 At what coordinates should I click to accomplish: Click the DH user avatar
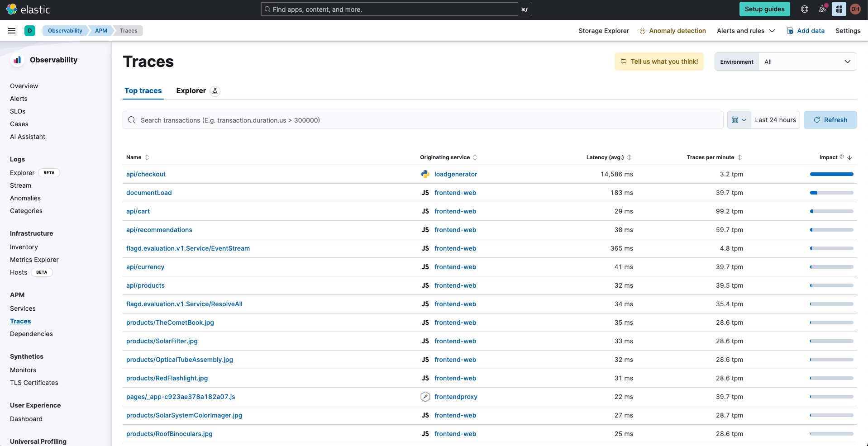click(855, 9)
